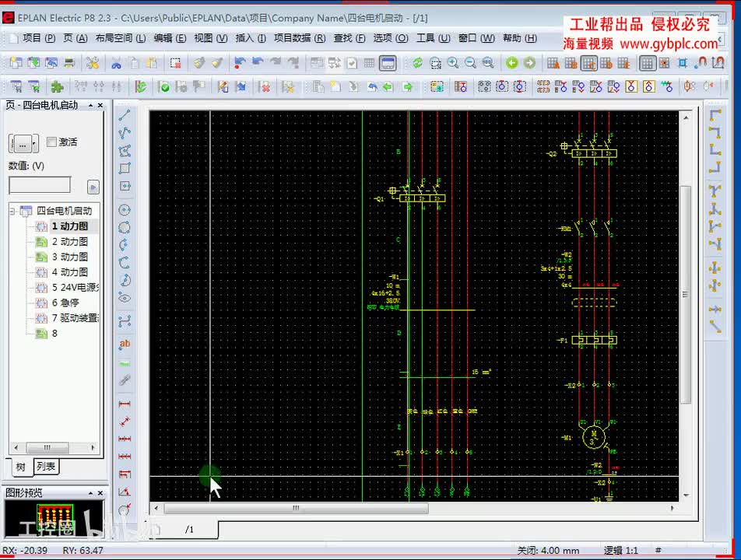Screen dimensions: 741x560
Task: Select page 5 24V电源 in the tree
Action: pyautogui.click(x=75, y=287)
